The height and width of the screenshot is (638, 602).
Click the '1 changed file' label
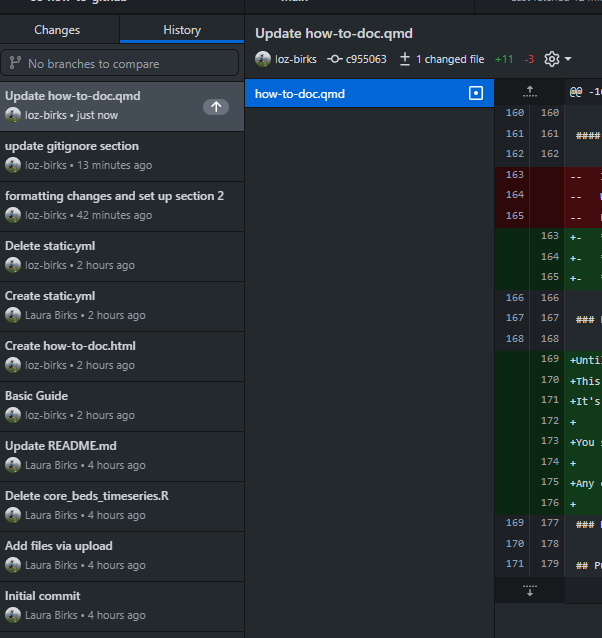point(450,59)
